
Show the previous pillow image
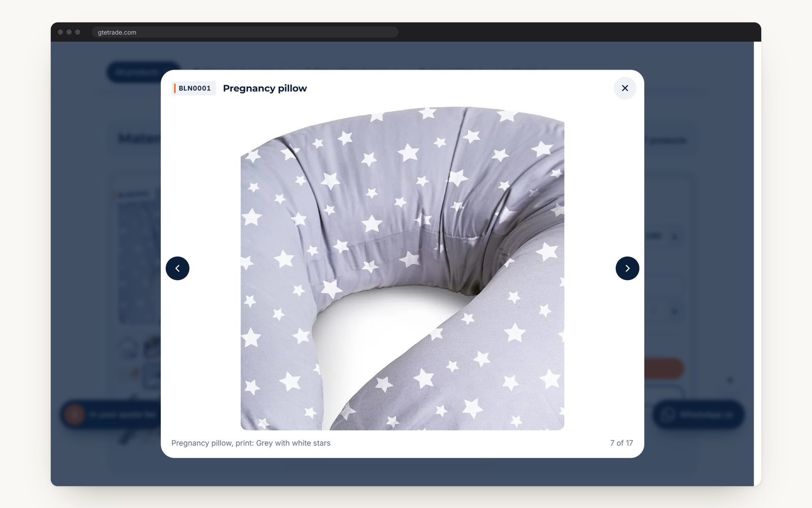coord(178,268)
